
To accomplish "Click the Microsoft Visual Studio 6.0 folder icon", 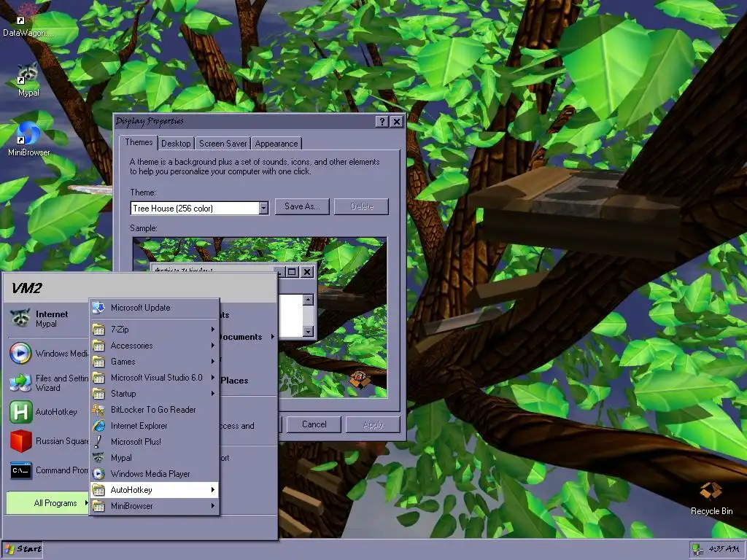I will pos(98,378).
